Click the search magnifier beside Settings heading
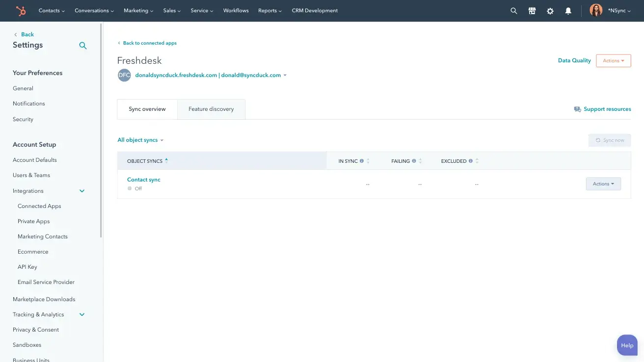 pyautogui.click(x=82, y=45)
